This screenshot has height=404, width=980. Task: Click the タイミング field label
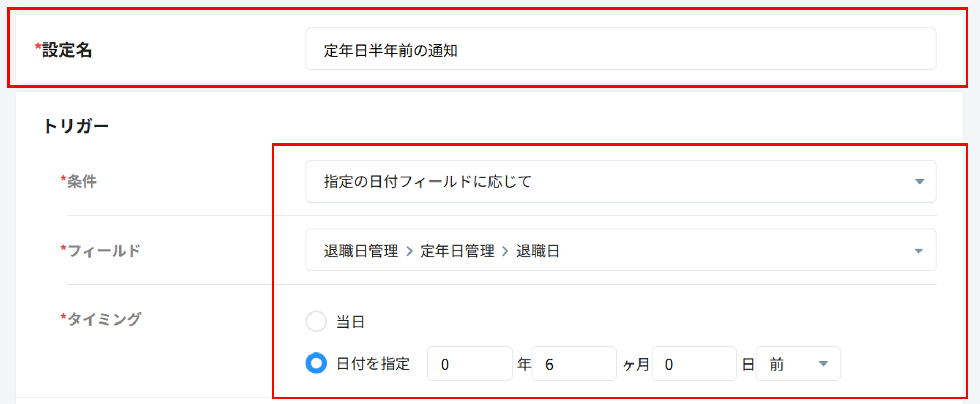click(x=104, y=319)
